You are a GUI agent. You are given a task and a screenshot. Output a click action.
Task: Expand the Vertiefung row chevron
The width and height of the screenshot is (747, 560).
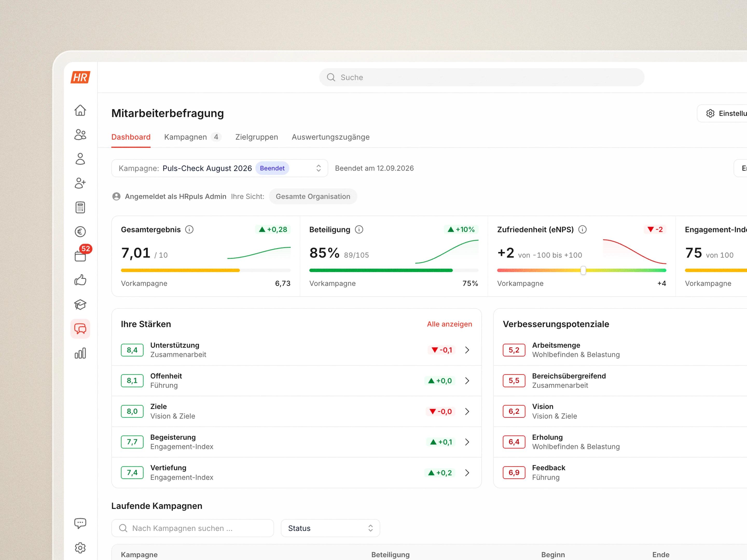coord(467,473)
